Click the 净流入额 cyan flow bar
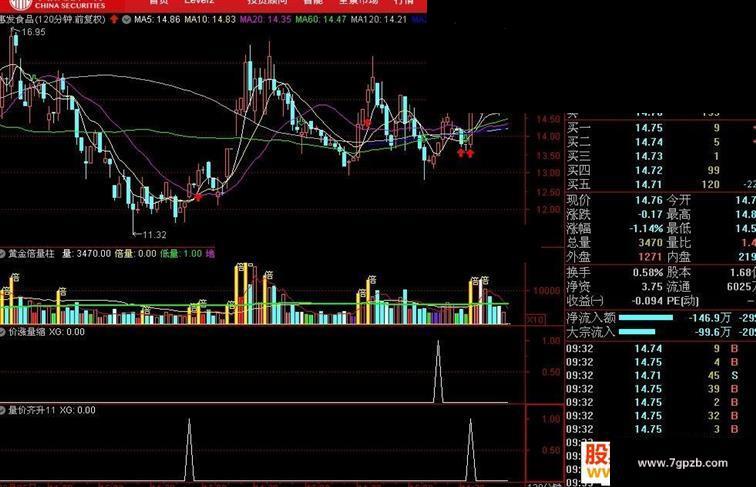 click(x=646, y=317)
